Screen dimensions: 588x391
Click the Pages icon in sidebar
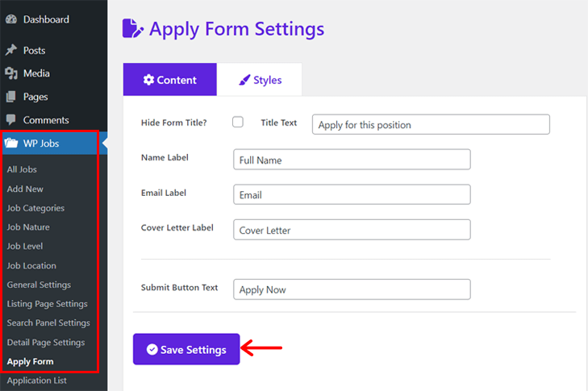(x=11, y=97)
